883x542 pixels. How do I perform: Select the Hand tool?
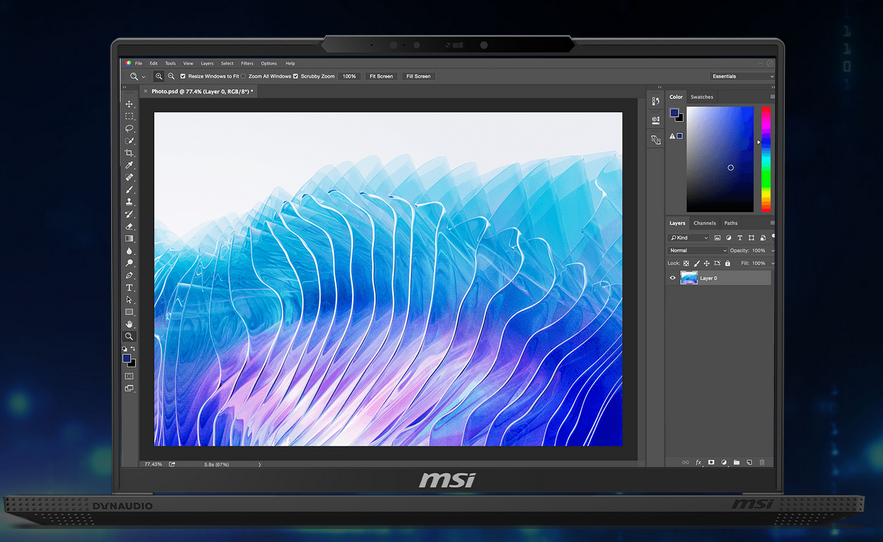click(x=129, y=324)
